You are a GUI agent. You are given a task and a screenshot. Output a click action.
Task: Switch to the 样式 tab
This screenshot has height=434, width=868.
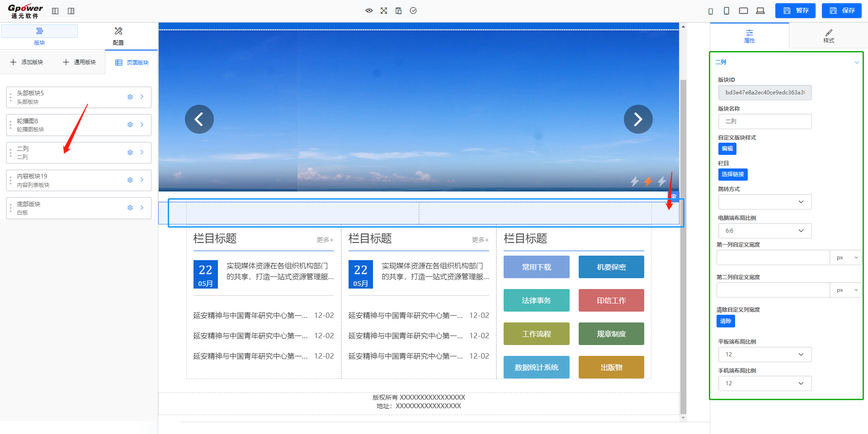(x=828, y=36)
